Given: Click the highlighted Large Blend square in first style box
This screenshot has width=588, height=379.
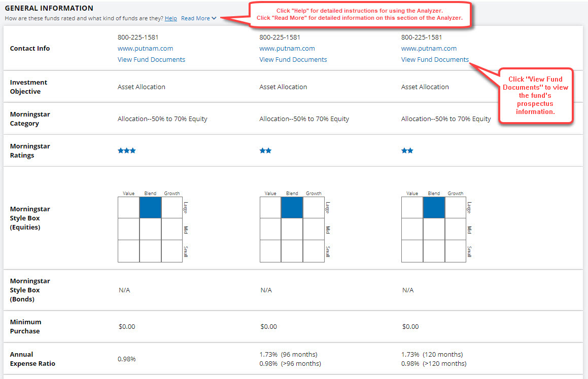Looking at the screenshot, I should pyautogui.click(x=150, y=208).
